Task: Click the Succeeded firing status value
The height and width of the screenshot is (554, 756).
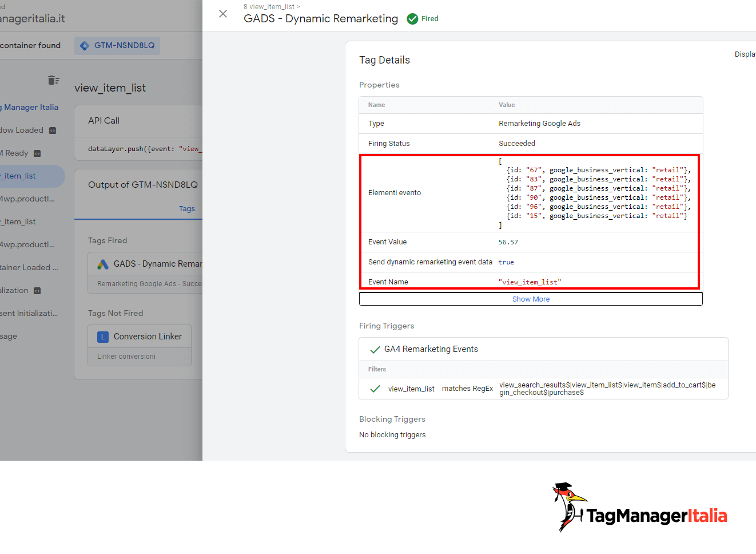Action: [x=517, y=144]
